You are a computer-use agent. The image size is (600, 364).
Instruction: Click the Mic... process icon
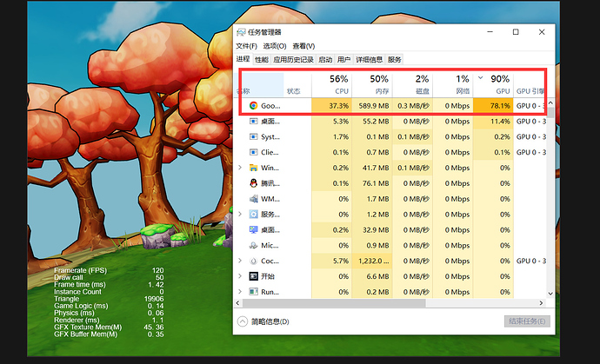coord(253,246)
